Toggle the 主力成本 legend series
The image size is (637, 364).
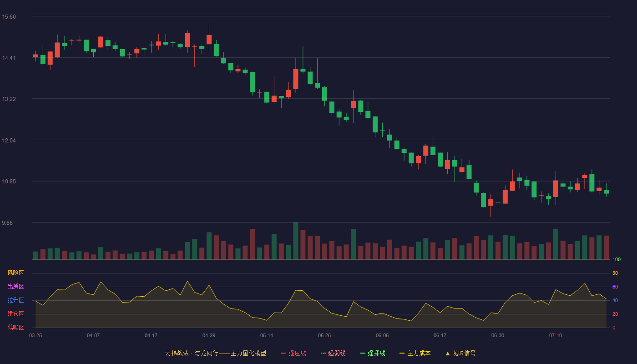tap(415, 353)
